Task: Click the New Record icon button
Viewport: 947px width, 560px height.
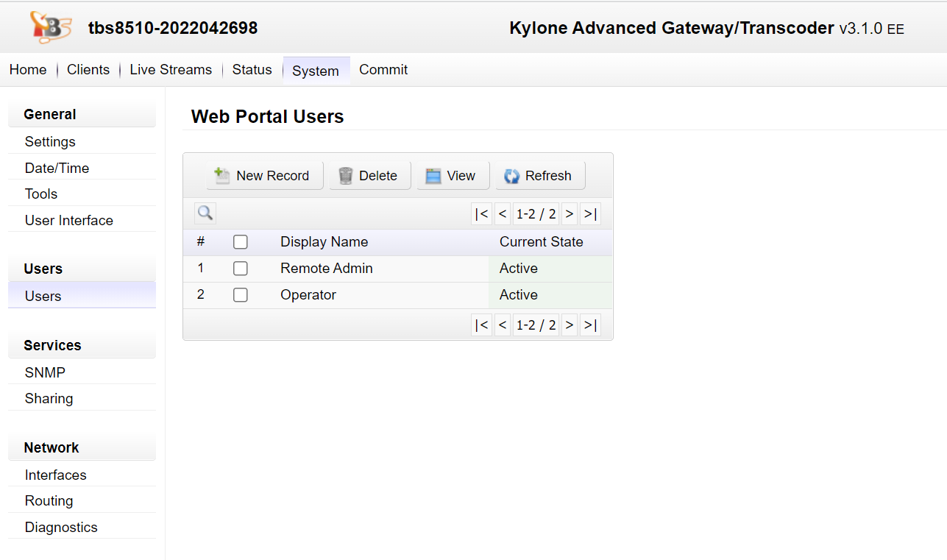Action: pyautogui.click(x=264, y=176)
